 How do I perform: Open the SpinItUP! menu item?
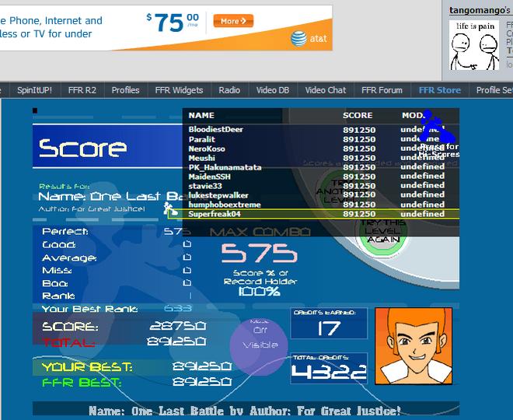click(34, 90)
